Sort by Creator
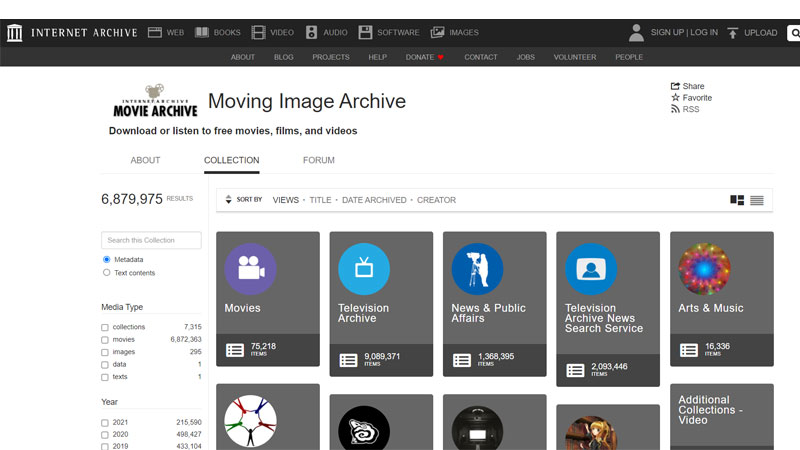Screen dimensions: 800x450 click(x=436, y=200)
